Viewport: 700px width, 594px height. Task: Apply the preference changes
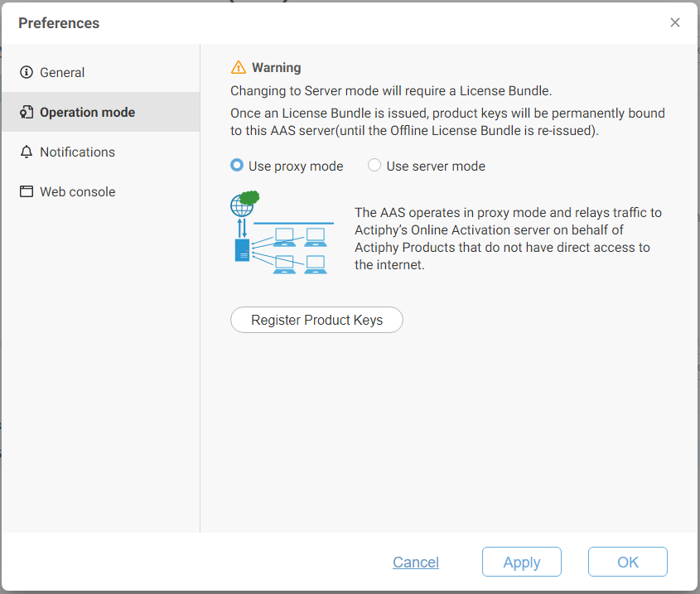[521, 562]
